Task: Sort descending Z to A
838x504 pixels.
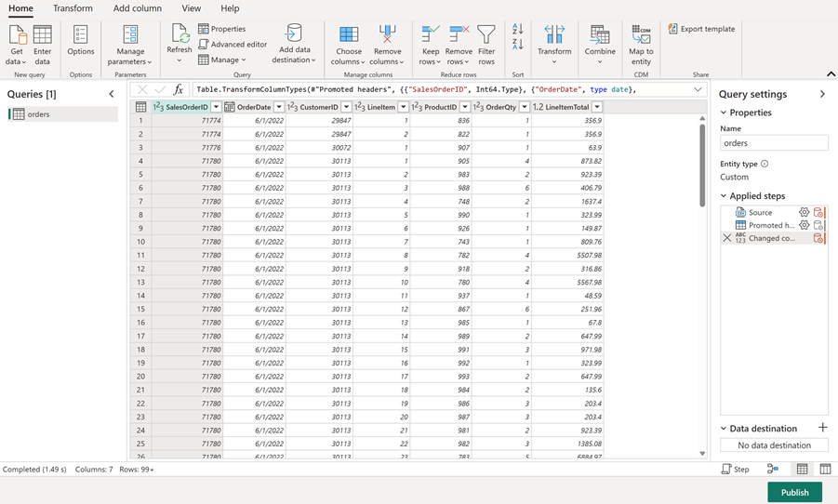Action: 517,45
